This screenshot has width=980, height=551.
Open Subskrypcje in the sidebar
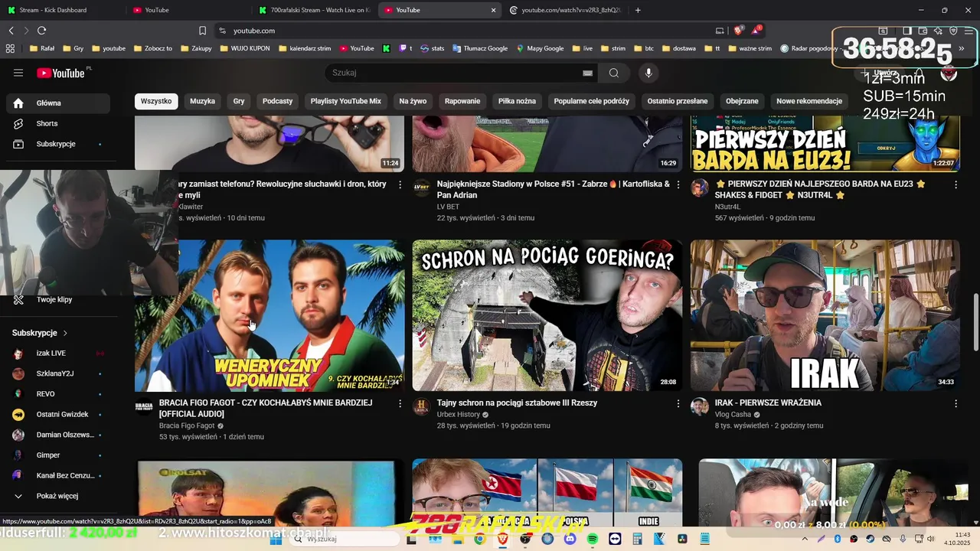tap(58, 144)
